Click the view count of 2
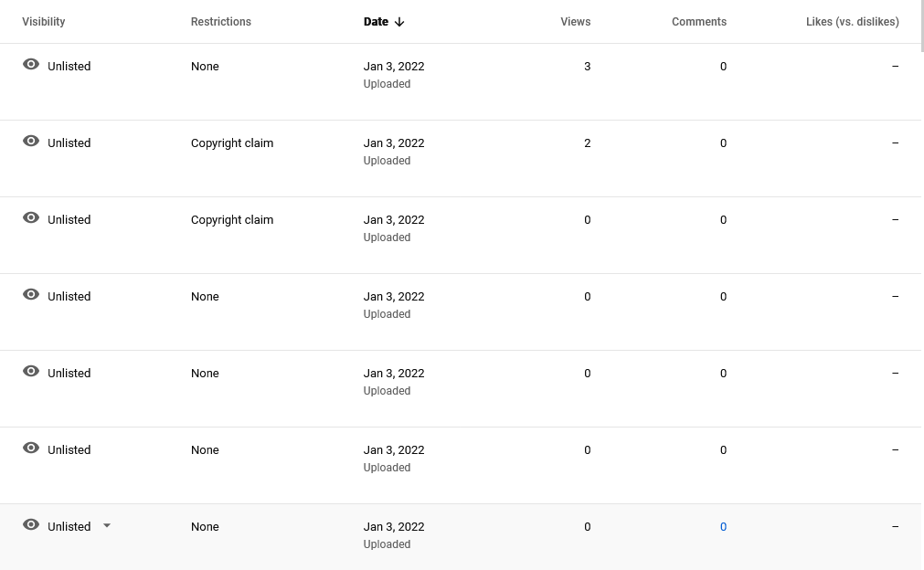924x570 pixels. pyautogui.click(x=587, y=143)
